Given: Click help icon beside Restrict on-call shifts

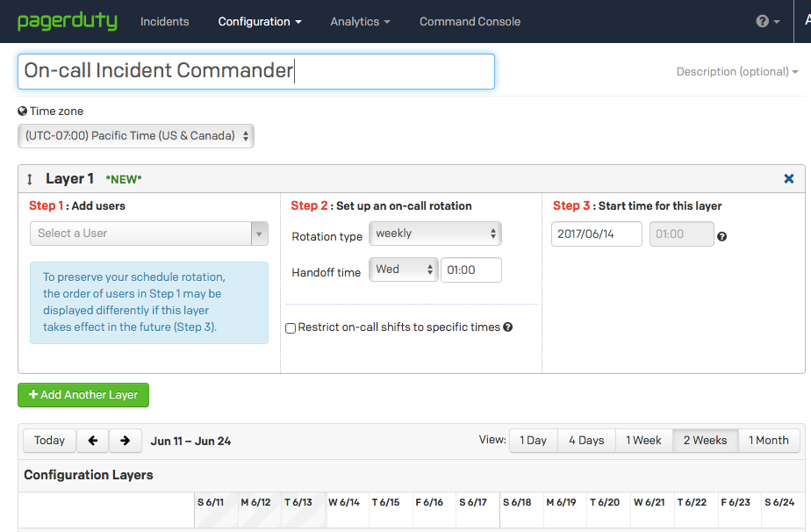Looking at the screenshot, I should [508, 327].
